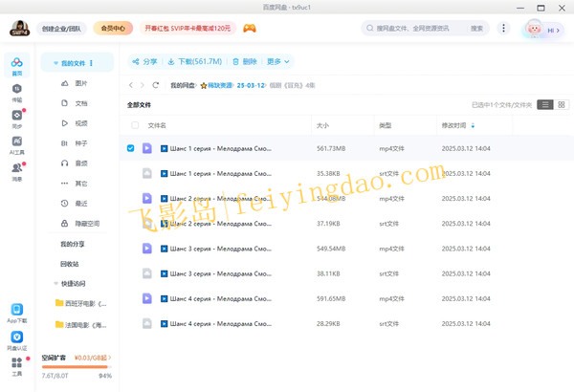Click the three-dot icon next to 我的文件
574x392 pixels.
coord(91,63)
